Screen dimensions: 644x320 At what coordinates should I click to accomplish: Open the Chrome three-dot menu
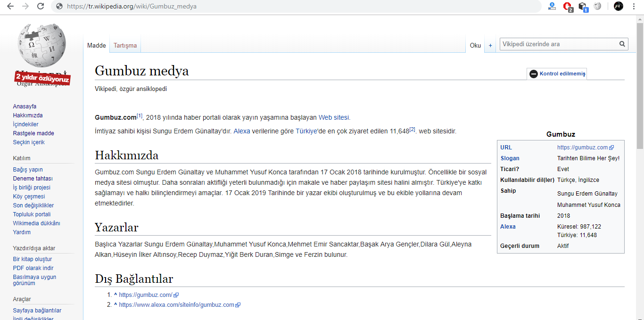click(x=634, y=7)
